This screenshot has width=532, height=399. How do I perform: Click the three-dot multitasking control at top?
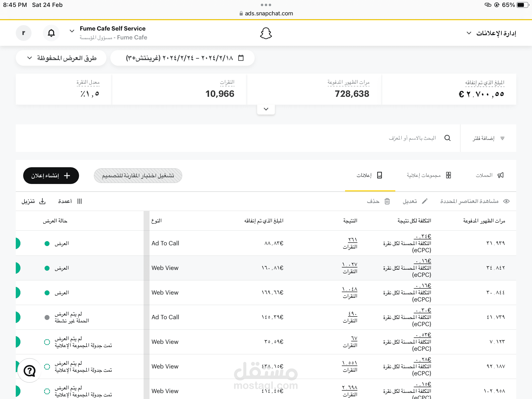point(266,5)
